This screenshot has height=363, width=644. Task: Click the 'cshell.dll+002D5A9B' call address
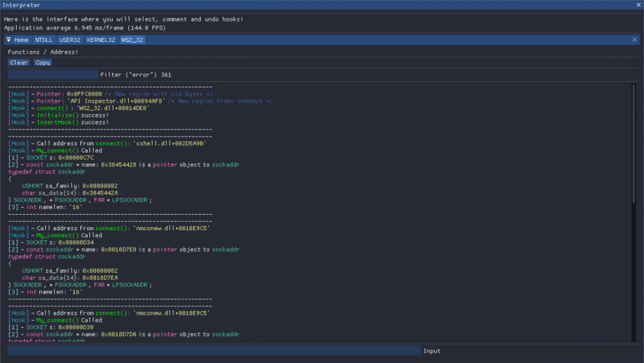click(x=169, y=144)
